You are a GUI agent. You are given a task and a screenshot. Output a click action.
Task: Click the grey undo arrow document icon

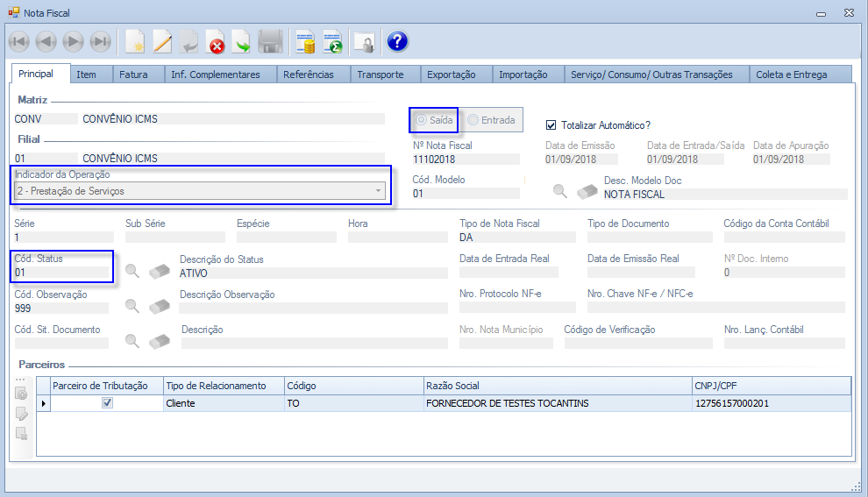(189, 41)
